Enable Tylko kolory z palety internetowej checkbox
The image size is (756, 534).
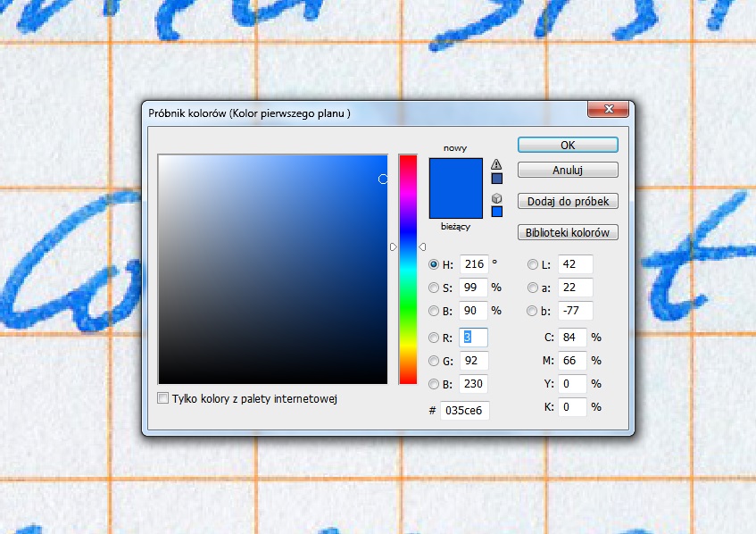(x=162, y=398)
